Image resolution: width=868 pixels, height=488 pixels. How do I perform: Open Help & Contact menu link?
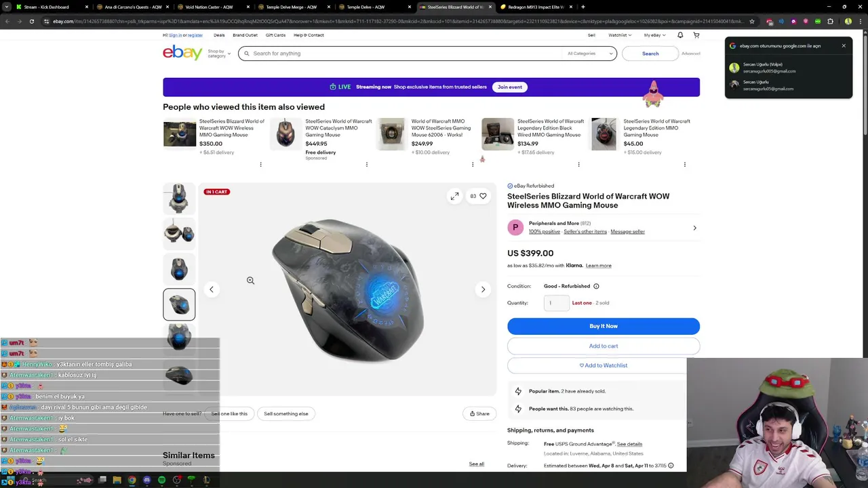pos(309,35)
